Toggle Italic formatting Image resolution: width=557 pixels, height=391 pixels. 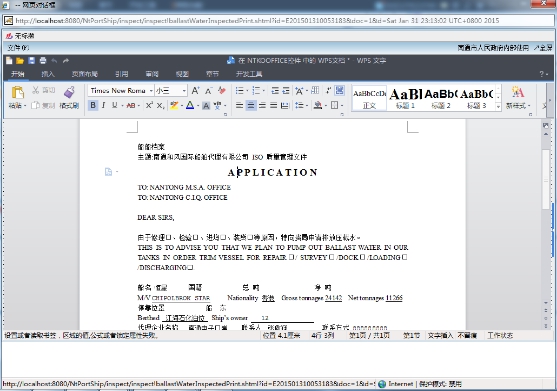103,105
